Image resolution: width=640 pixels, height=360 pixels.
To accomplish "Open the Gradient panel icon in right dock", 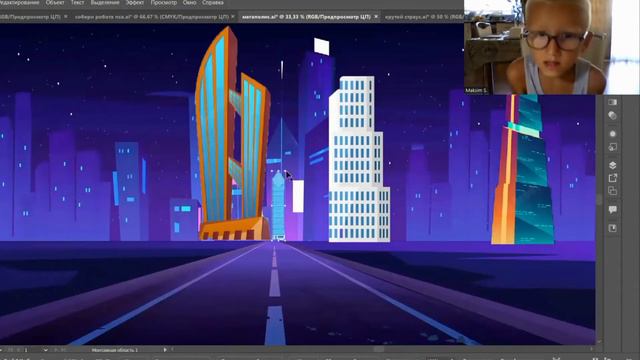I will [612, 102].
